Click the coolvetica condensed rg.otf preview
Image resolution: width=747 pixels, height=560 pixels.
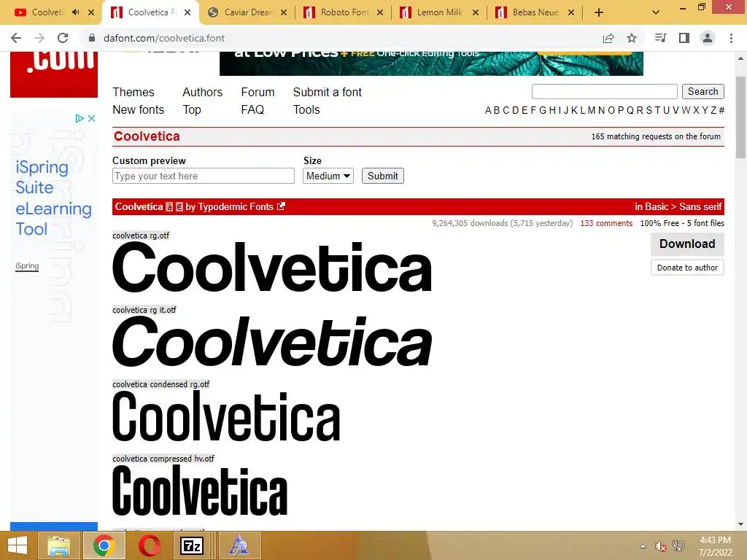tap(226, 416)
